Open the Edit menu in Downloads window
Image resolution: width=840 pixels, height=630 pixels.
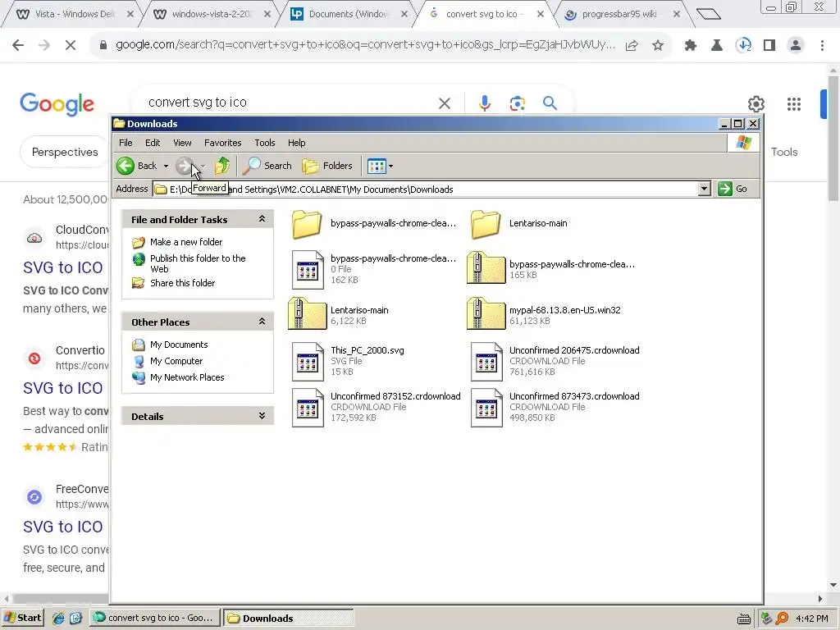(x=153, y=143)
